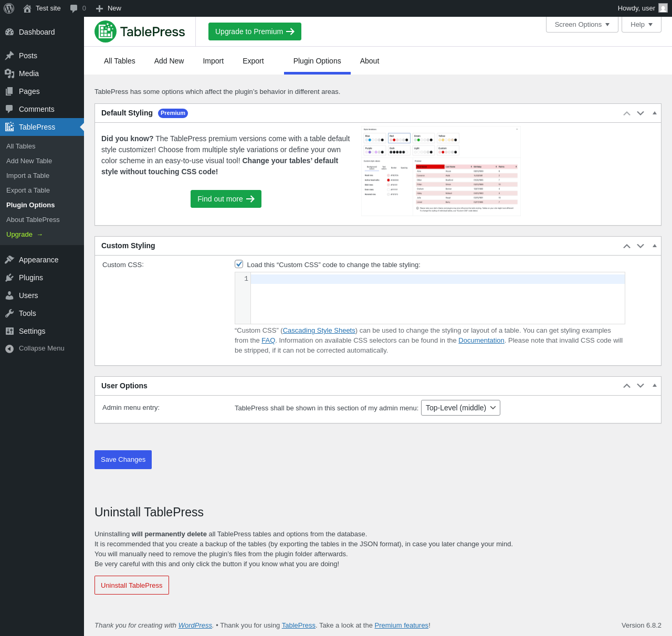Open the user avatar in admin bar
Image resolution: width=672 pixels, height=636 pixels.
click(663, 8)
